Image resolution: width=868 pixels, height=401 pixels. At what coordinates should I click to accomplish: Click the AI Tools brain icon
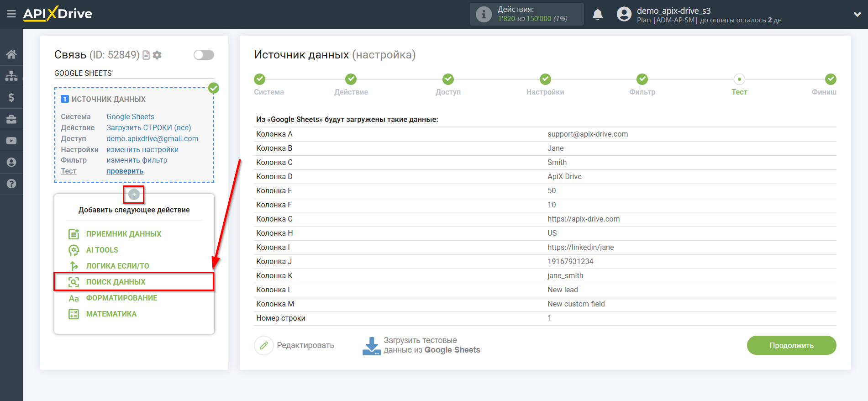point(74,250)
